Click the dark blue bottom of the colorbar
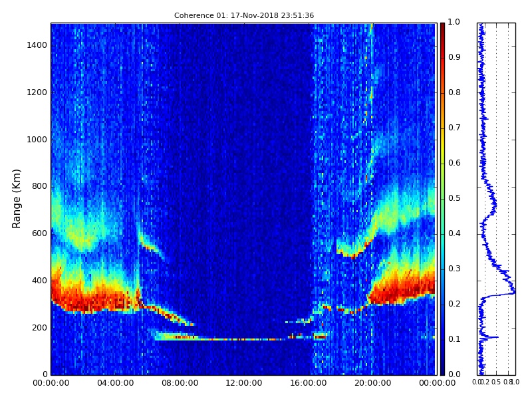 [442, 370]
